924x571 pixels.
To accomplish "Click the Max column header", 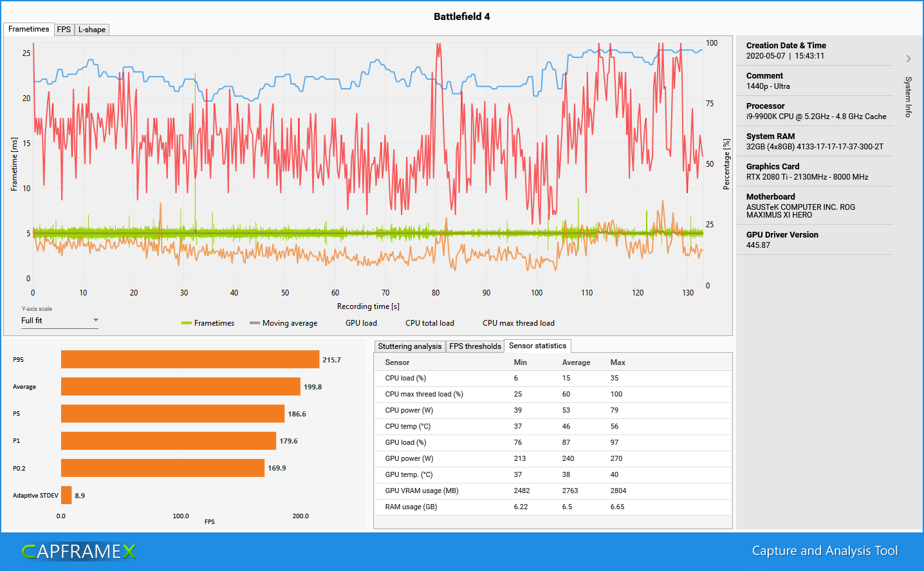I will point(618,362).
